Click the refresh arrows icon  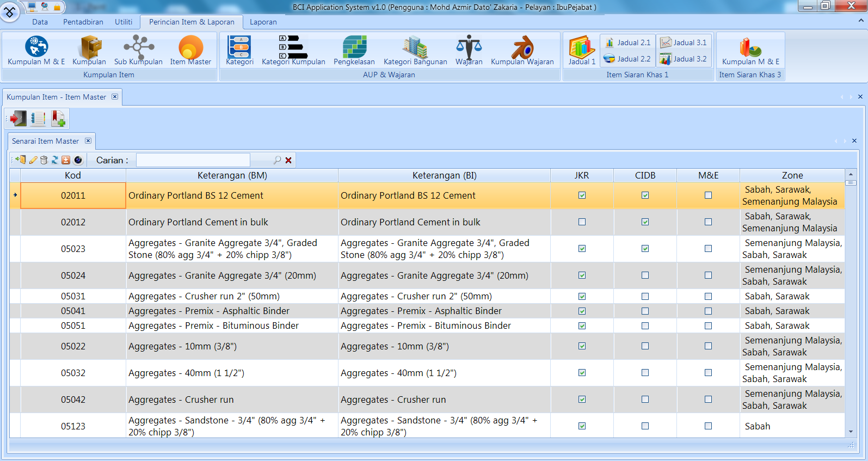click(x=55, y=160)
